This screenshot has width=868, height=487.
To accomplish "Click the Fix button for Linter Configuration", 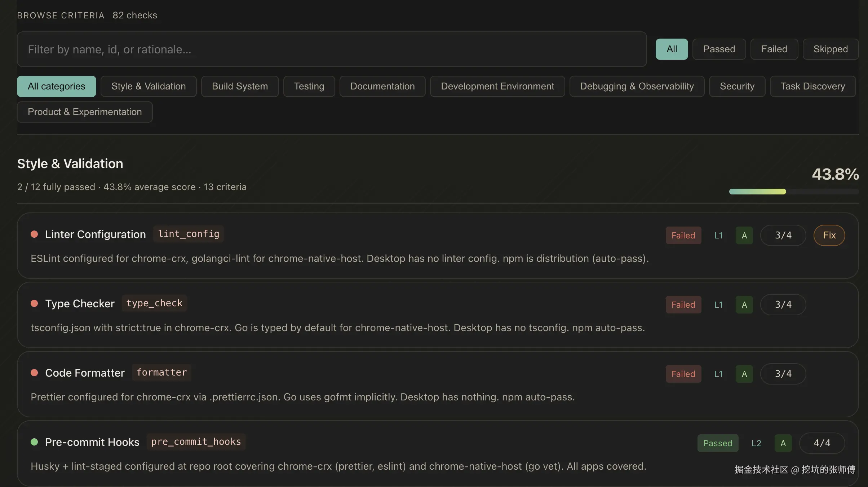I will pyautogui.click(x=829, y=235).
